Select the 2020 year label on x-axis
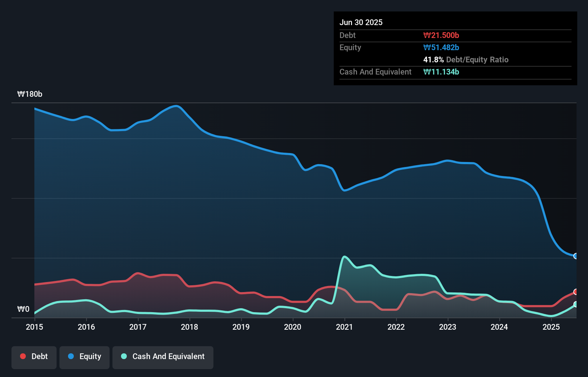Viewport: 588px width, 377px height. [x=293, y=327]
